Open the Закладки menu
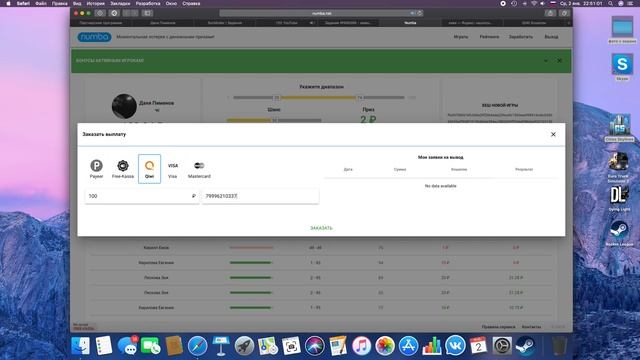Viewport: 640px width, 360px height. coord(120,3)
